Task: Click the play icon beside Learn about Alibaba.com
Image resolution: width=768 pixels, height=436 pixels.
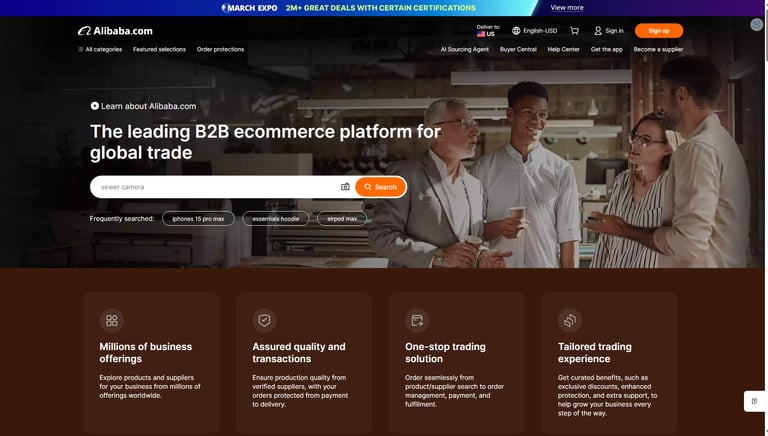Action: (x=95, y=106)
